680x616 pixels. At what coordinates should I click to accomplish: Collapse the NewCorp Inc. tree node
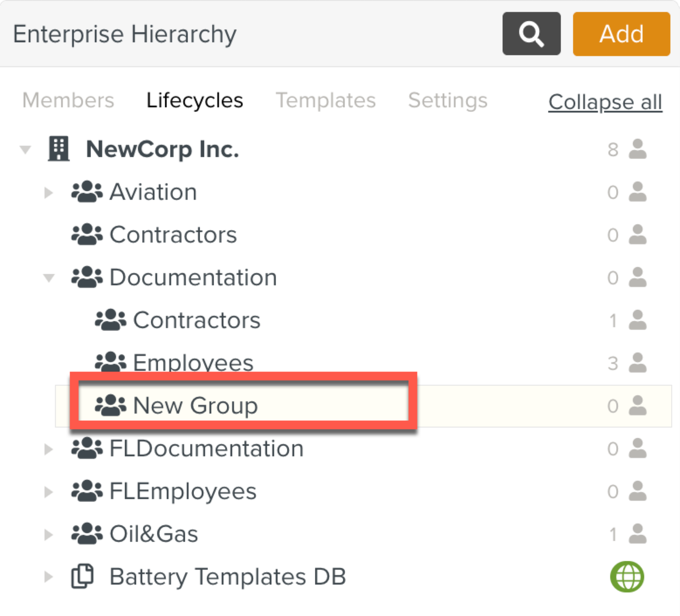click(25, 148)
